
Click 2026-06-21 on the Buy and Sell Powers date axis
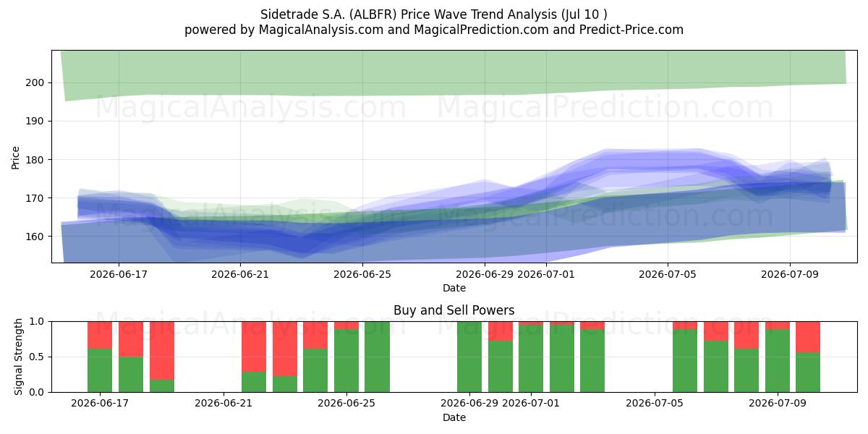[223, 404]
